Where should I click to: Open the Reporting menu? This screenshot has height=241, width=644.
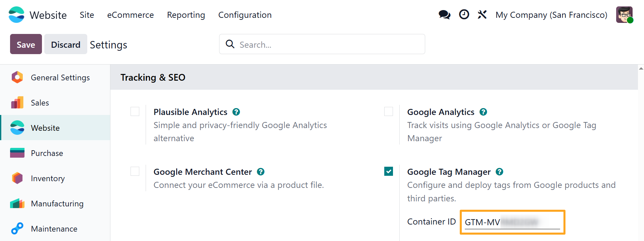[x=186, y=15]
